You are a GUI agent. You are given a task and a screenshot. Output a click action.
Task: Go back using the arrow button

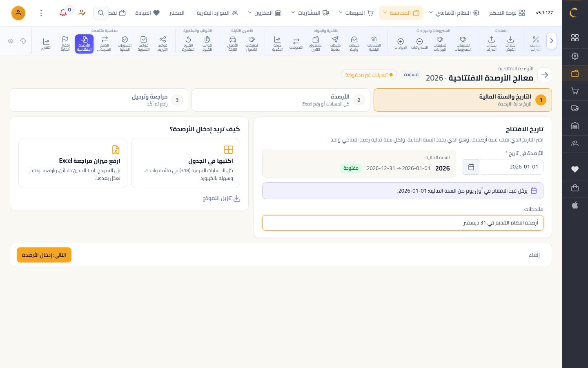pos(545,75)
